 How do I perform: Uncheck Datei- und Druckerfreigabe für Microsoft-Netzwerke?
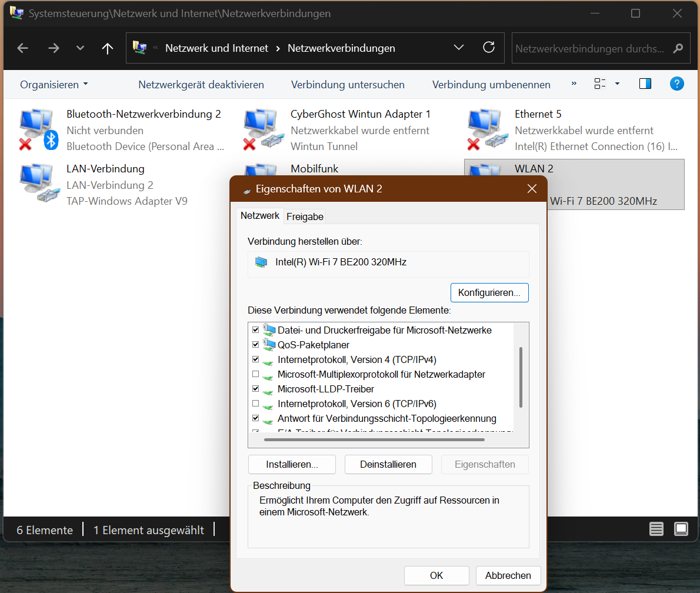click(x=255, y=330)
